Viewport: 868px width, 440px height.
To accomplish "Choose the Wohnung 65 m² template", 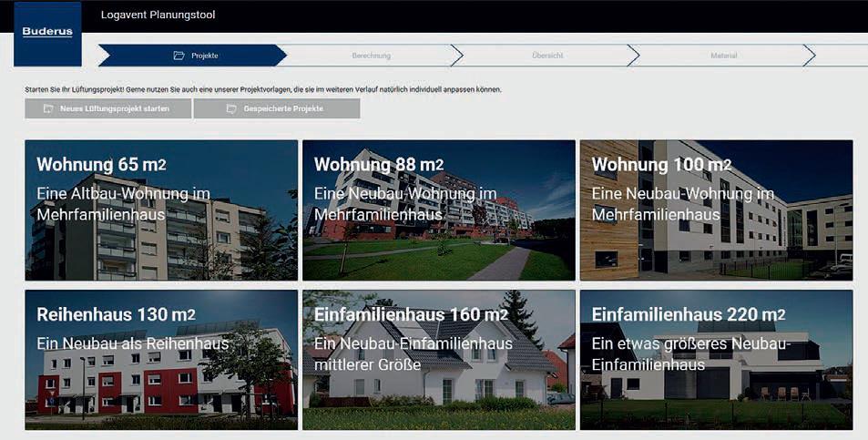I will point(161,210).
